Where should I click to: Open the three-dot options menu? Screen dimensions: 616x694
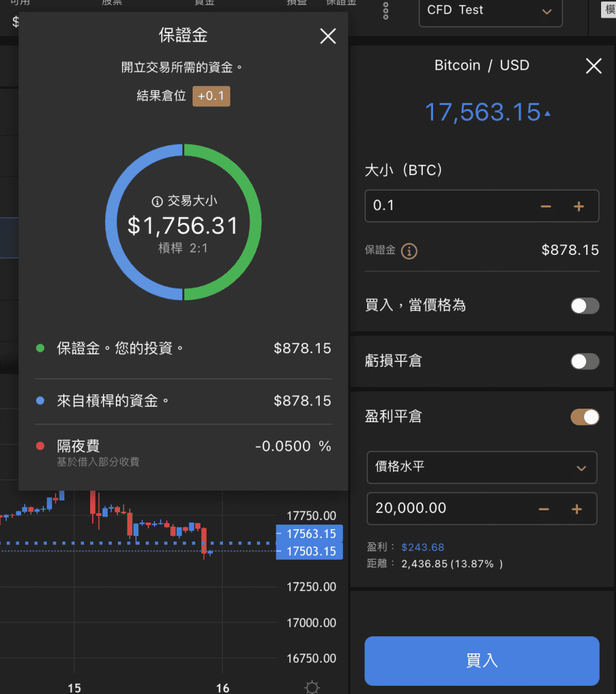click(x=386, y=11)
